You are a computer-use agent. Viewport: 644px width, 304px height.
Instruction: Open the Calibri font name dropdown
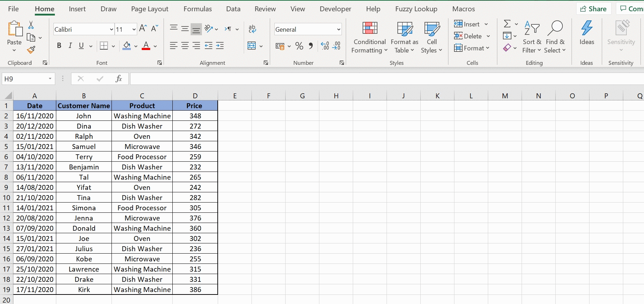coord(111,30)
